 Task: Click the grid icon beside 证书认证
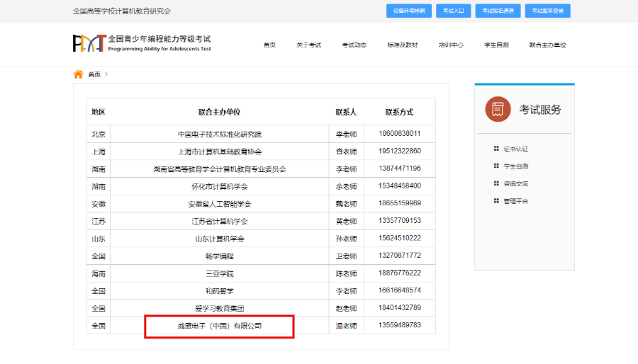[496, 149]
